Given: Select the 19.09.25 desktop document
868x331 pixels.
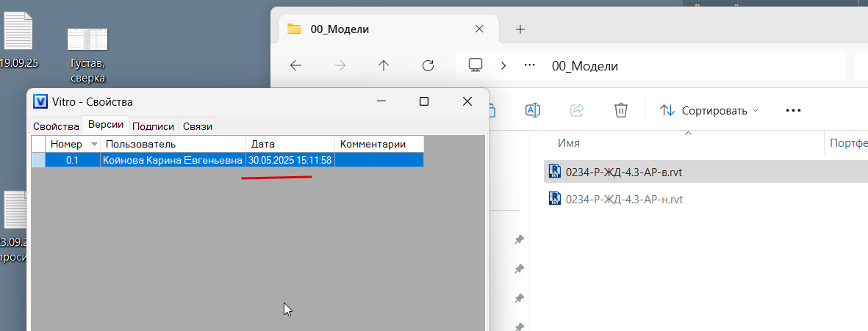Looking at the screenshot, I should (x=18, y=40).
